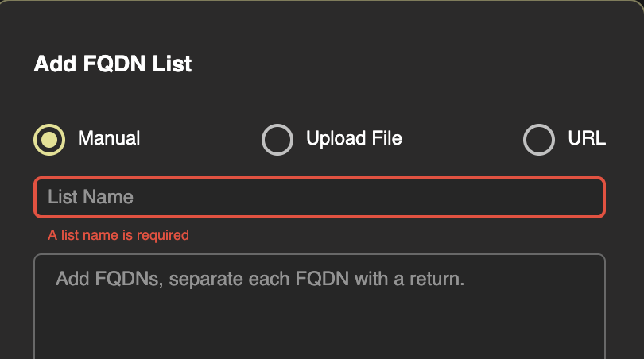
Task: Click the "Upload File" label text
Action: click(x=354, y=138)
